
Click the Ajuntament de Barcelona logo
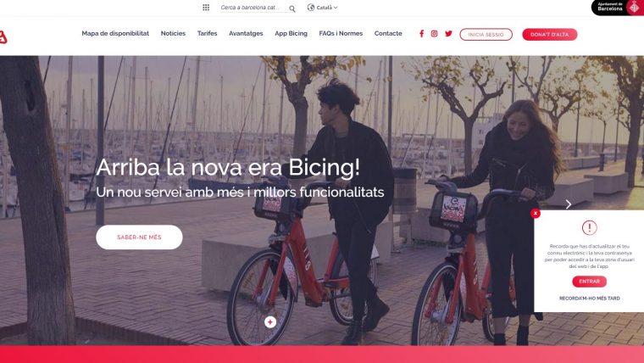[x=618, y=8]
